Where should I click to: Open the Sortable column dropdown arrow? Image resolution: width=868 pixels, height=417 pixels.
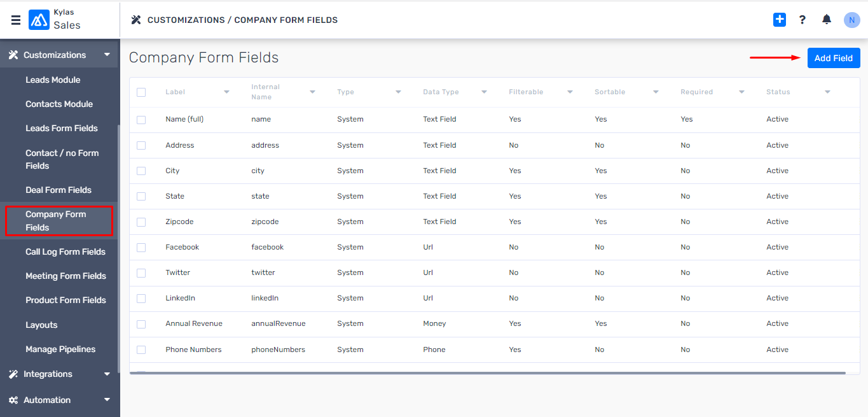[x=656, y=92]
